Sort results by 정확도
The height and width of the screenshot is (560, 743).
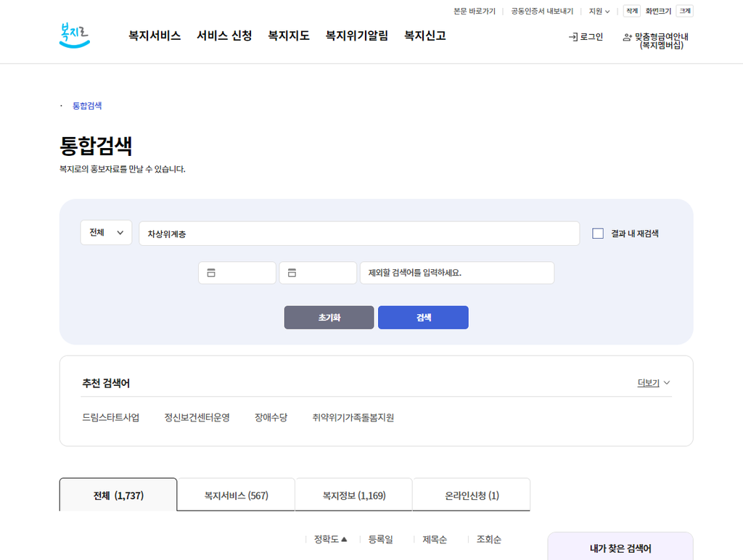pyautogui.click(x=330, y=539)
